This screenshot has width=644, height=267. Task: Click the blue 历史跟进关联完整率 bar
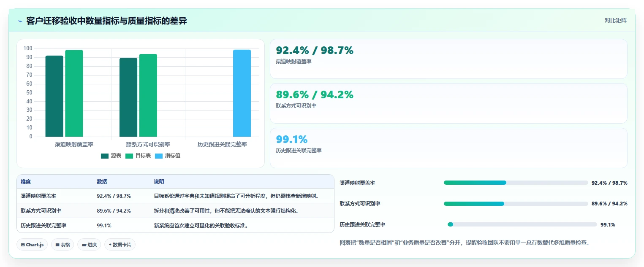tap(242, 93)
